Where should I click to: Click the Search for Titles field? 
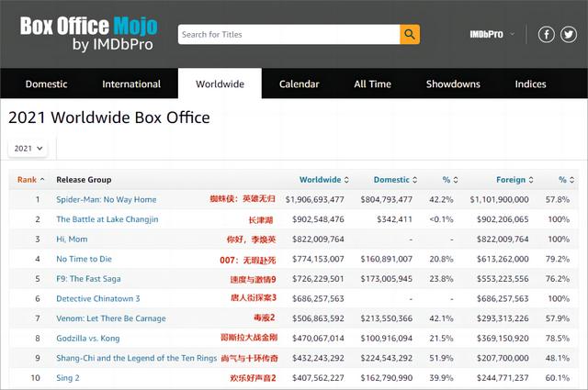coord(288,35)
